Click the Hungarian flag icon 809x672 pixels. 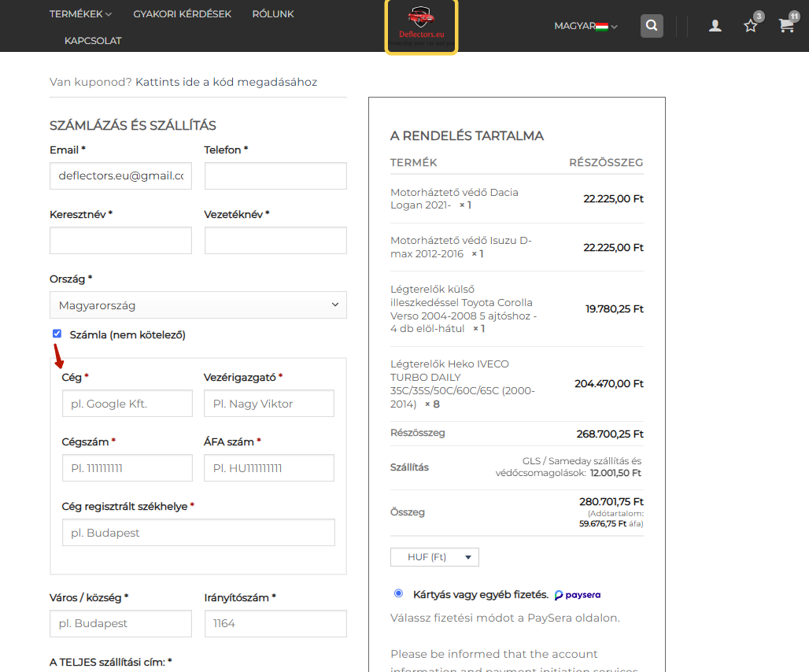tap(601, 26)
